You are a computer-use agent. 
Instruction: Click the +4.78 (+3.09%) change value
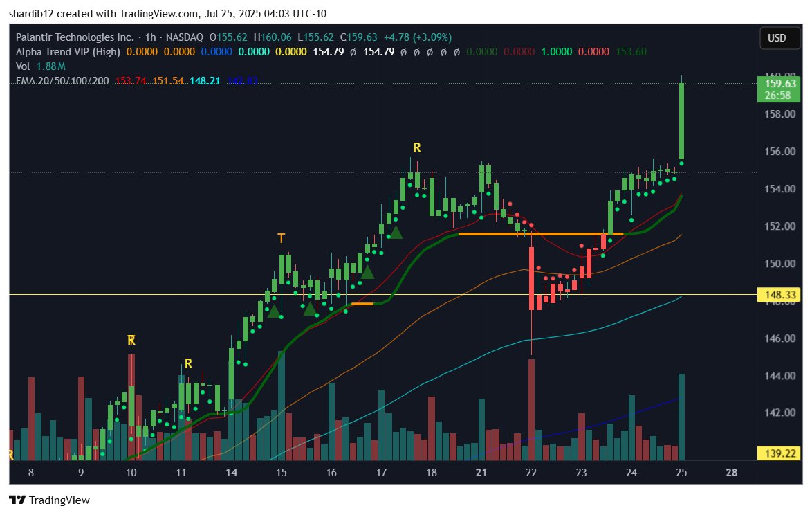[417, 37]
